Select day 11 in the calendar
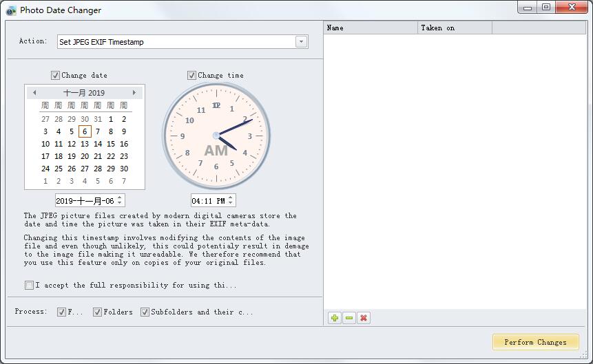The width and height of the screenshot is (593, 364). pyautogui.click(x=59, y=144)
